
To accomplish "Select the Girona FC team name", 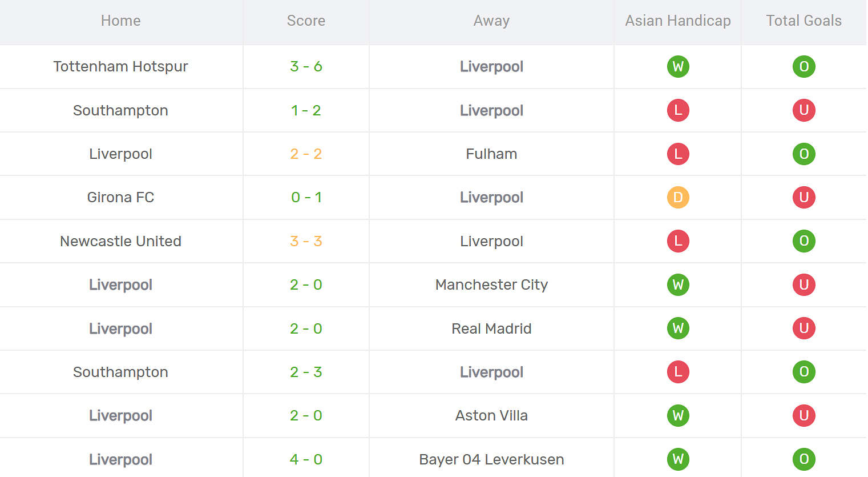I will point(120,198).
